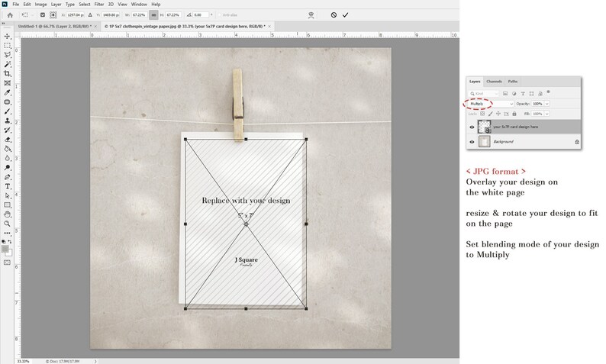This screenshot has height=364, width=606.
Task: Select the Eraser tool
Action: click(8, 140)
